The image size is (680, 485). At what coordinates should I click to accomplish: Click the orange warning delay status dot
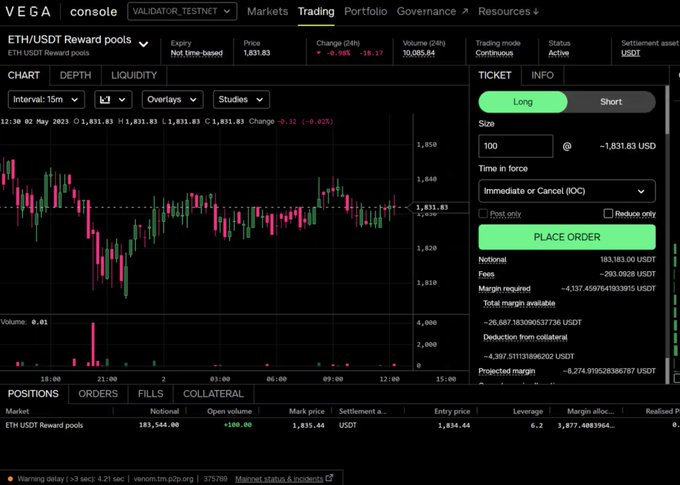10,479
